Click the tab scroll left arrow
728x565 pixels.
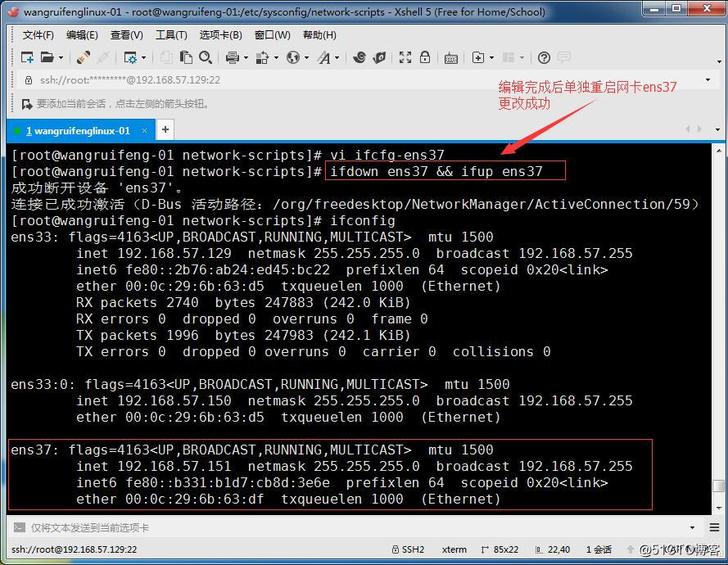[x=688, y=129]
